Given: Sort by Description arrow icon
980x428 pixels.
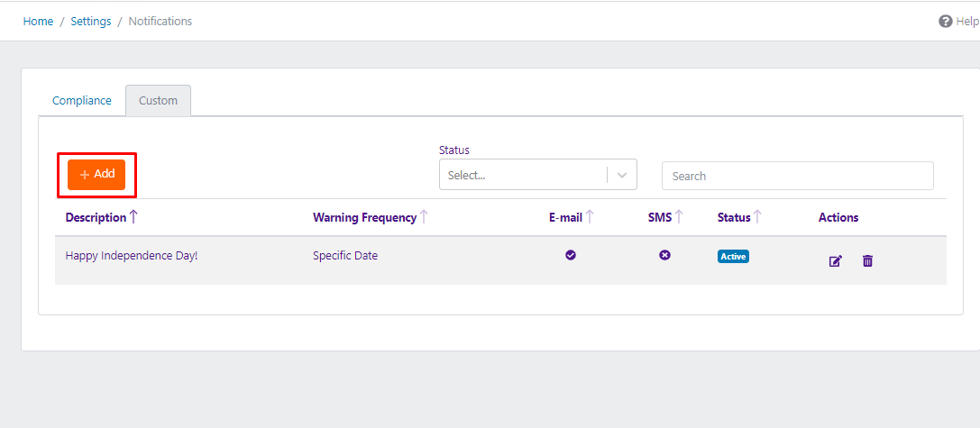Looking at the screenshot, I should pos(134,217).
